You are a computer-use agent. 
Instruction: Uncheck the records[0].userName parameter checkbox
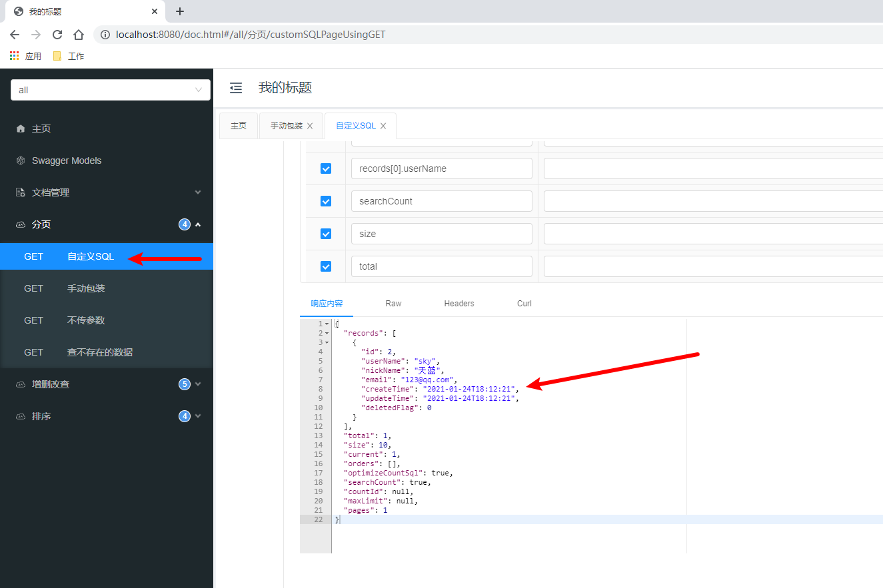pos(326,168)
